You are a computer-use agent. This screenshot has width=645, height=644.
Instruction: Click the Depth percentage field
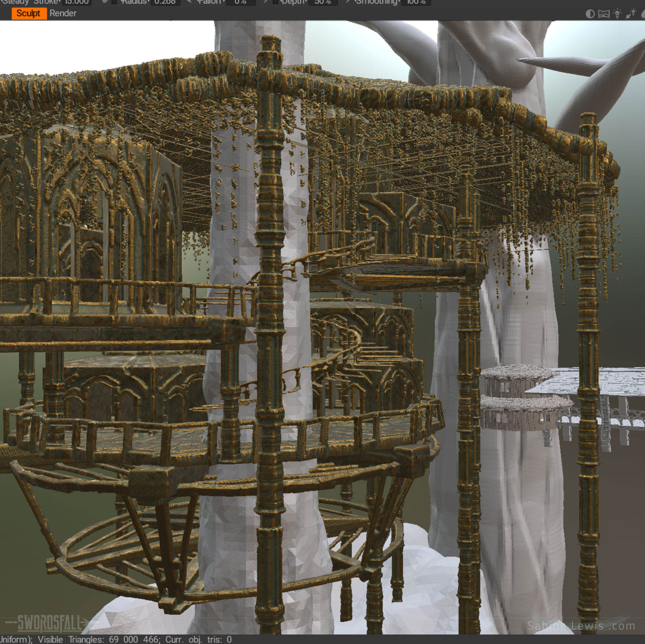click(323, 2)
